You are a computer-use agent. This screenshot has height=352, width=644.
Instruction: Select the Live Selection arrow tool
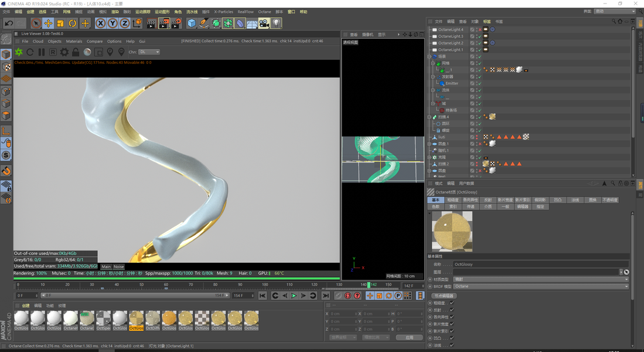point(36,23)
